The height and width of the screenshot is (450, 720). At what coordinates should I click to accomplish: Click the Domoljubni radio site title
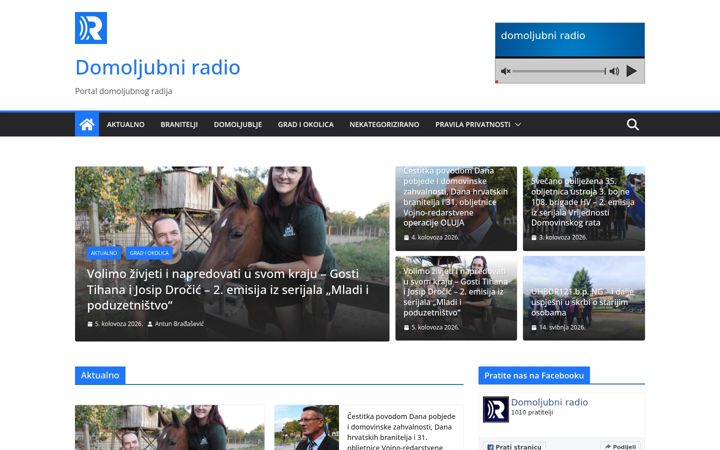click(158, 67)
